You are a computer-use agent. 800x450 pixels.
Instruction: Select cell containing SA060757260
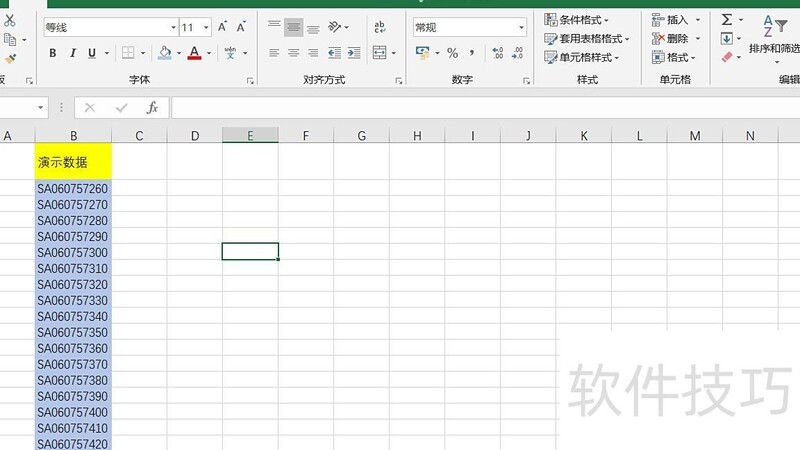point(73,189)
